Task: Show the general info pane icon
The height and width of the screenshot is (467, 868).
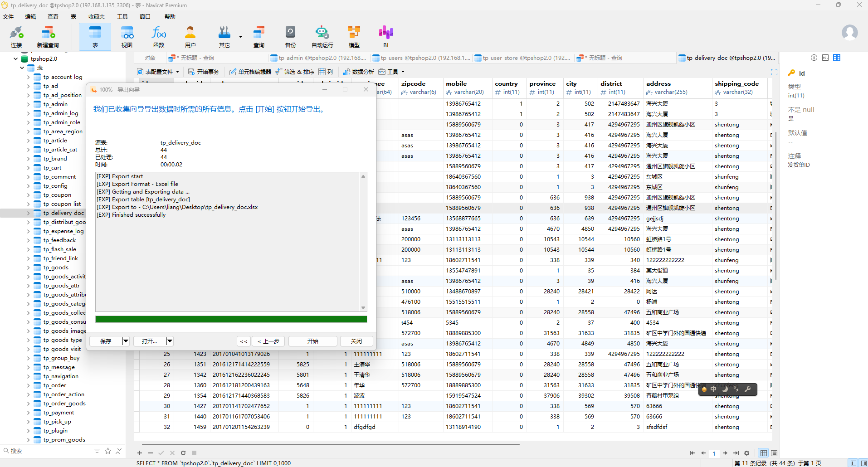Action: (814, 58)
